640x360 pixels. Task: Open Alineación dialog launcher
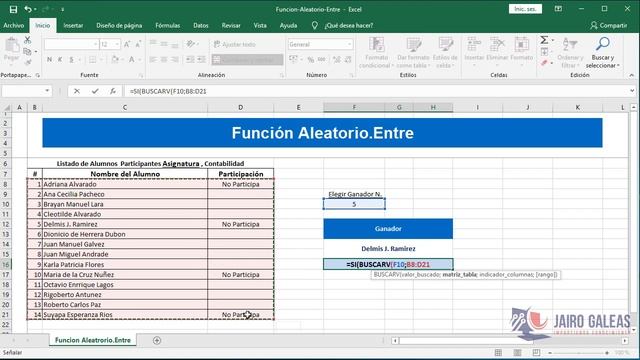(x=282, y=76)
